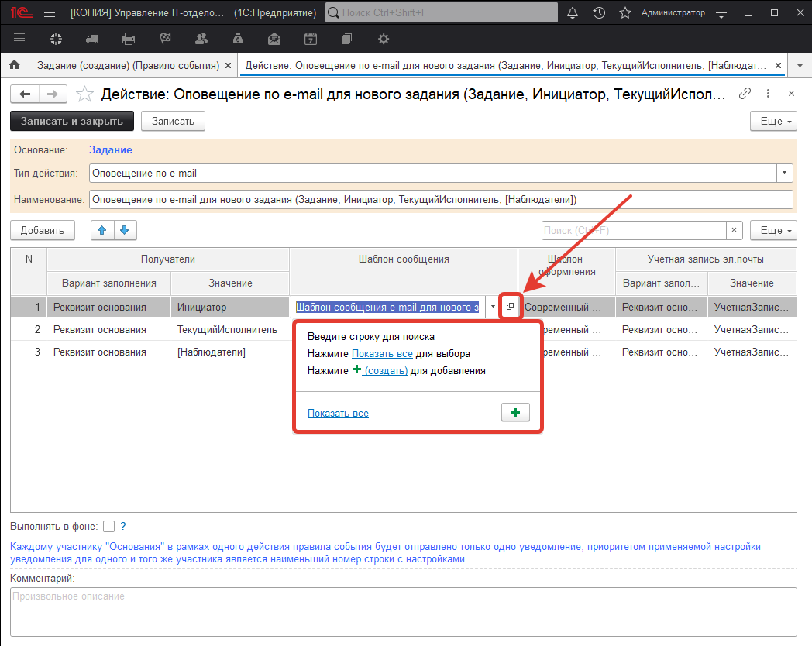Viewport: 812px width, 646px height.
Task: Open the main hamburger menu
Action: pos(50,13)
